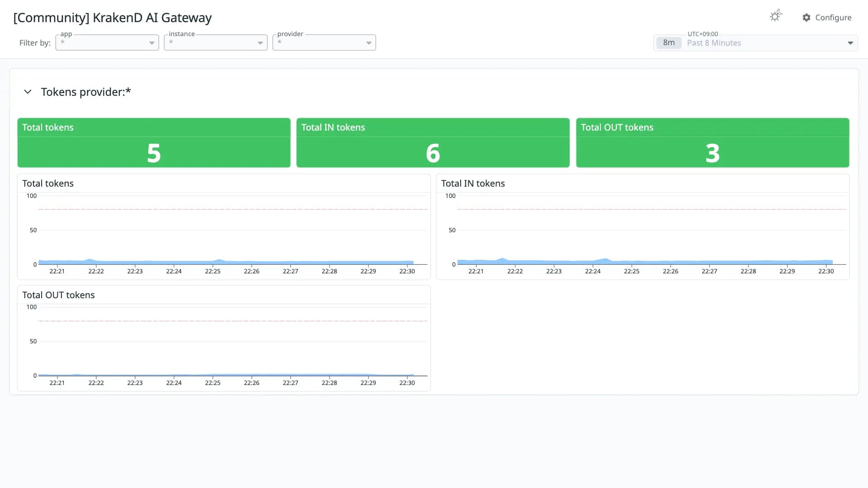Click 22:30 tick on Total IN tokens graph

pyautogui.click(x=826, y=271)
